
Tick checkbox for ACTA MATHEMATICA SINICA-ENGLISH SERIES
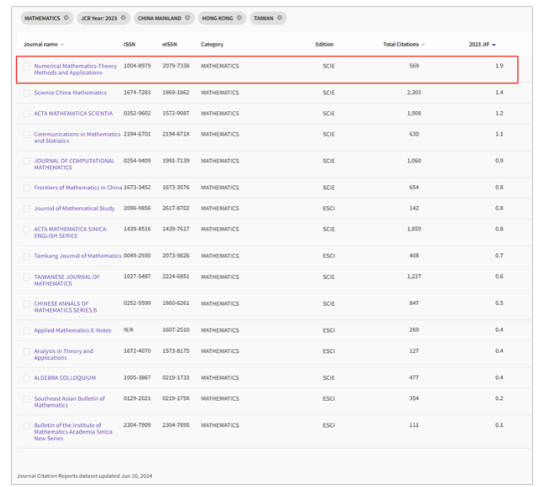pos(27,229)
